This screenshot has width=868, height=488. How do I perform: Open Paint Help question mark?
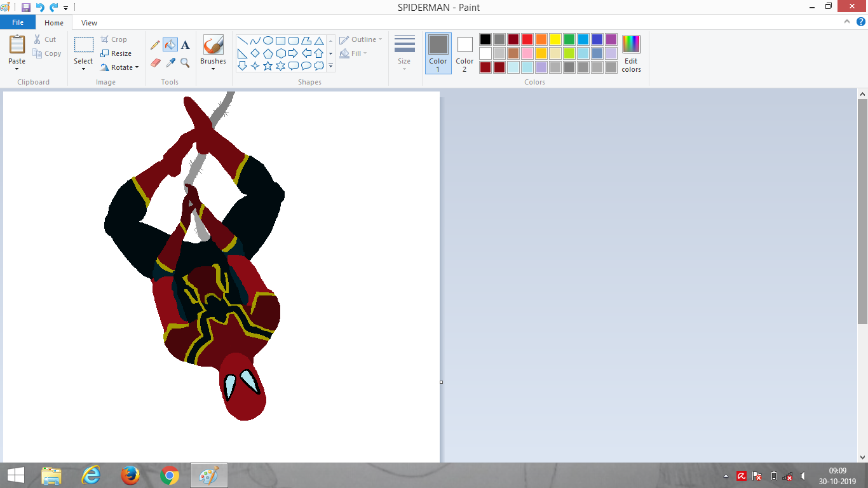click(860, 22)
